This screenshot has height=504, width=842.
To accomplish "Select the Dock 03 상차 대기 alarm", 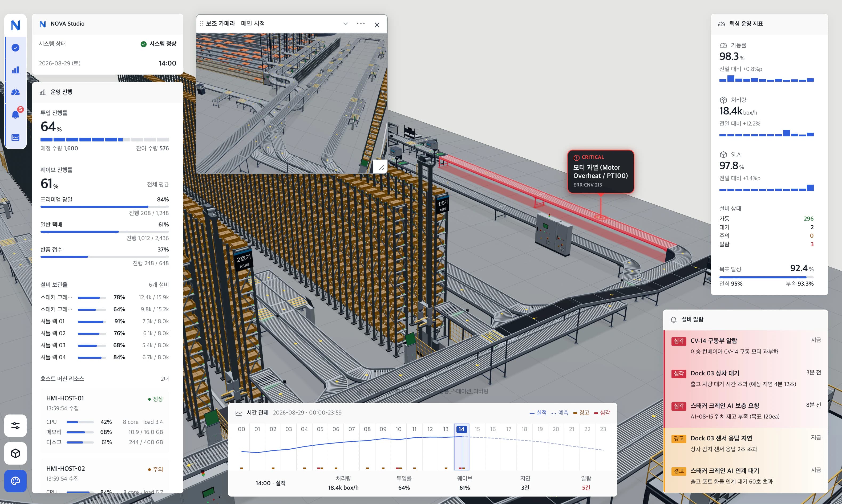I will pos(746,379).
